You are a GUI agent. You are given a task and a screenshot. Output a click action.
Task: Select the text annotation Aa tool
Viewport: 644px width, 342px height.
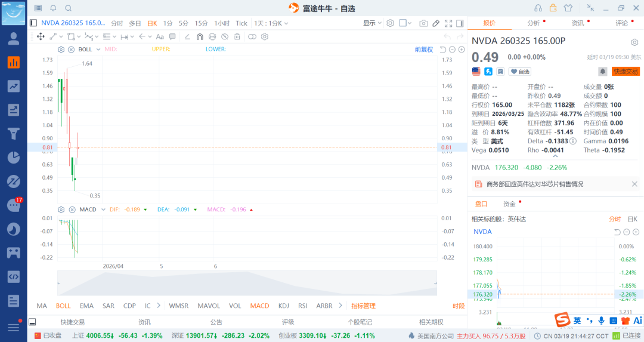coord(160,36)
